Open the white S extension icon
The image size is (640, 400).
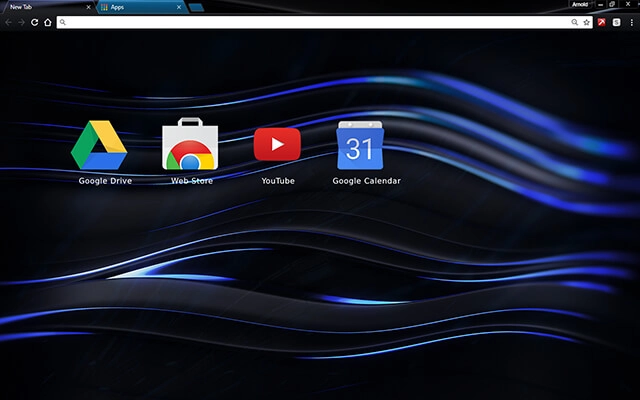tap(616, 22)
